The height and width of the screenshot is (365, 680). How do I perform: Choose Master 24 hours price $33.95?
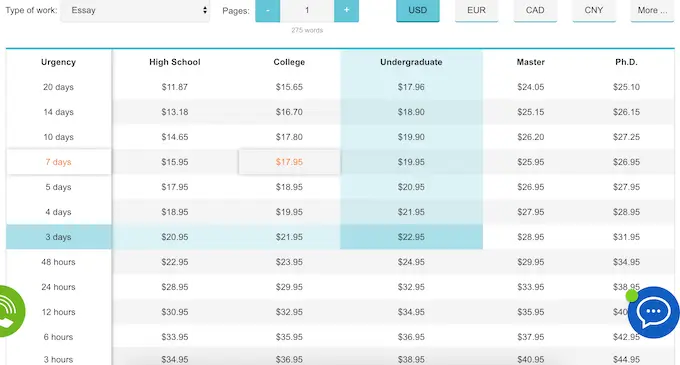(x=530, y=287)
